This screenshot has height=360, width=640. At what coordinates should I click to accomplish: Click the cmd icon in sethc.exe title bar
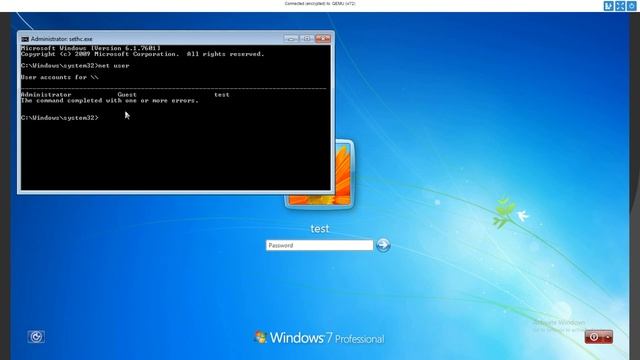click(25, 39)
